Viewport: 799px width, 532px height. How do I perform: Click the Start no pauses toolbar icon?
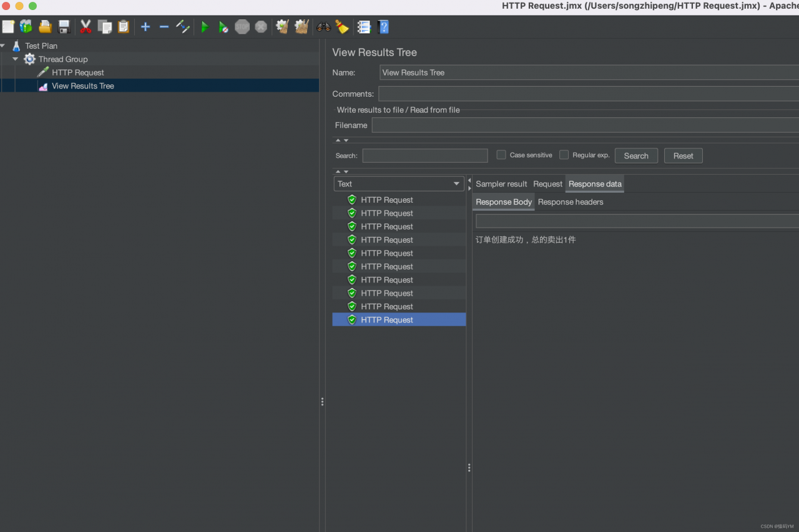click(223, 27)
